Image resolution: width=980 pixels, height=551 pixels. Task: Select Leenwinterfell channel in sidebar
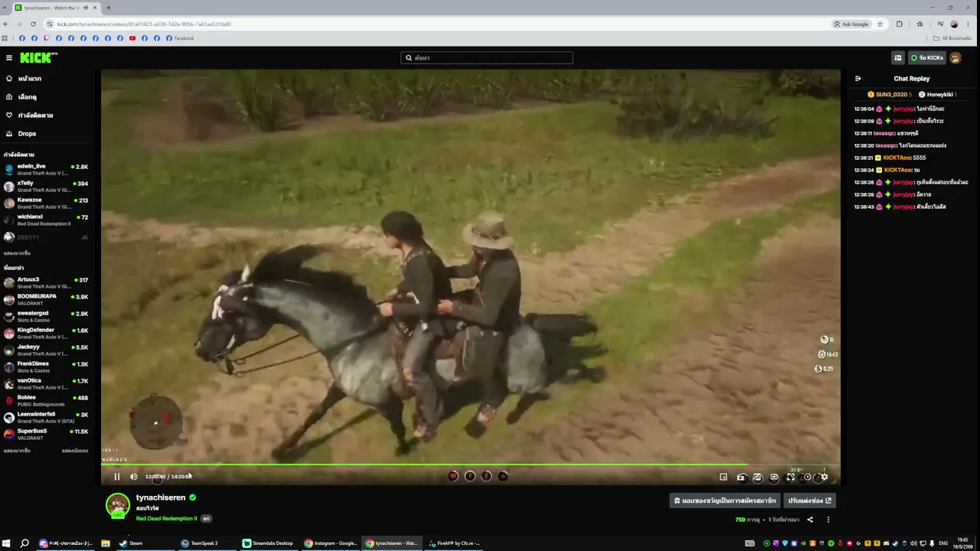(46, 417)
